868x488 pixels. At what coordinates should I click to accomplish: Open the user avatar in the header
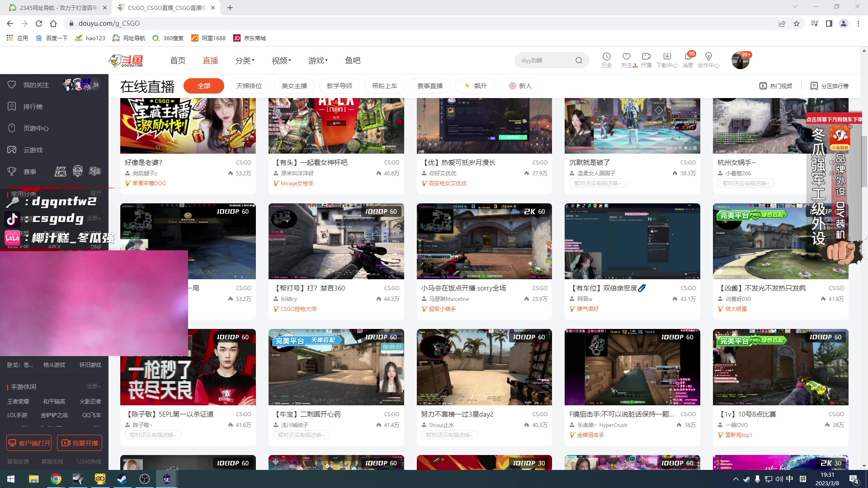coord(741,60)
